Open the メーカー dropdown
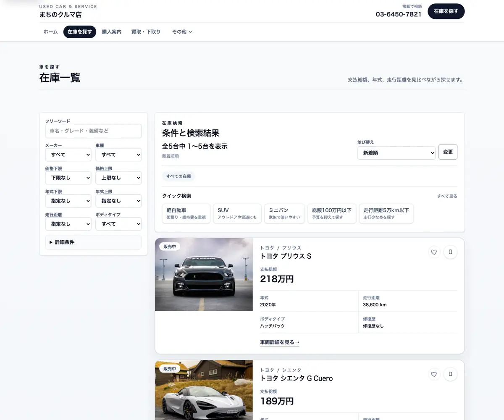Screen dimensions: 504x420 click(x=68, y=155)
